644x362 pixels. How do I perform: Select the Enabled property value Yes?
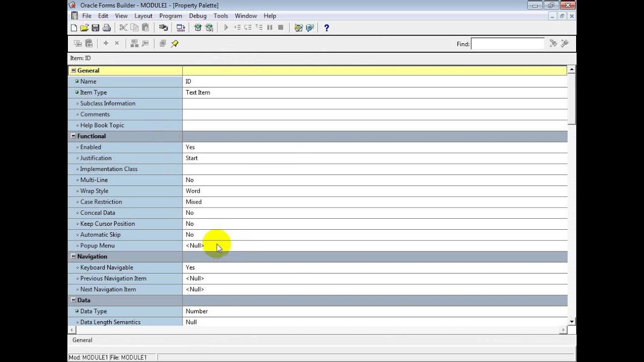tap(190, 147)
